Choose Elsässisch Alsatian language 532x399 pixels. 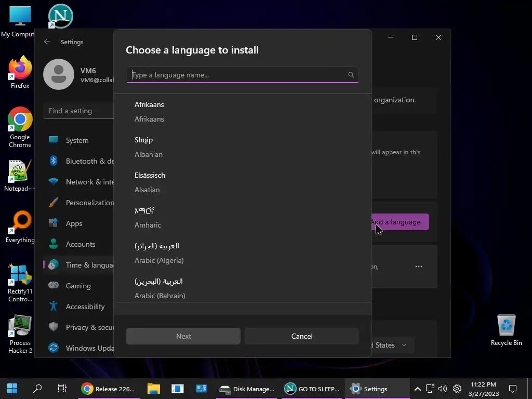[243, 182]
